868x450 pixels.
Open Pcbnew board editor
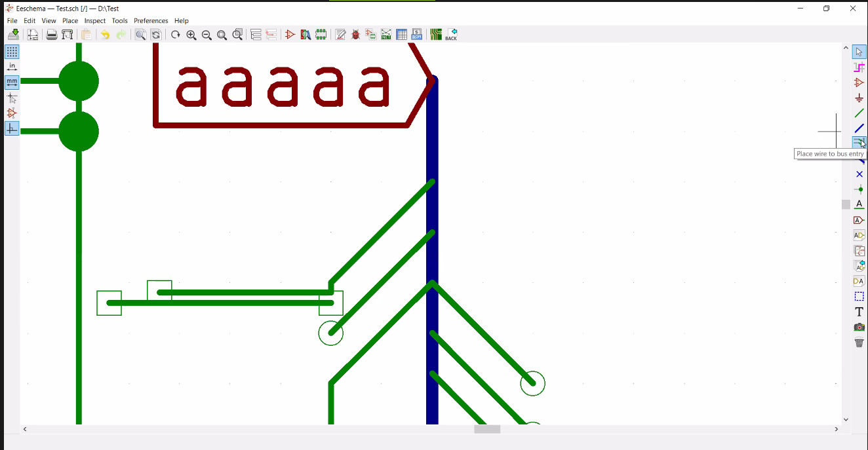point(436,35)
